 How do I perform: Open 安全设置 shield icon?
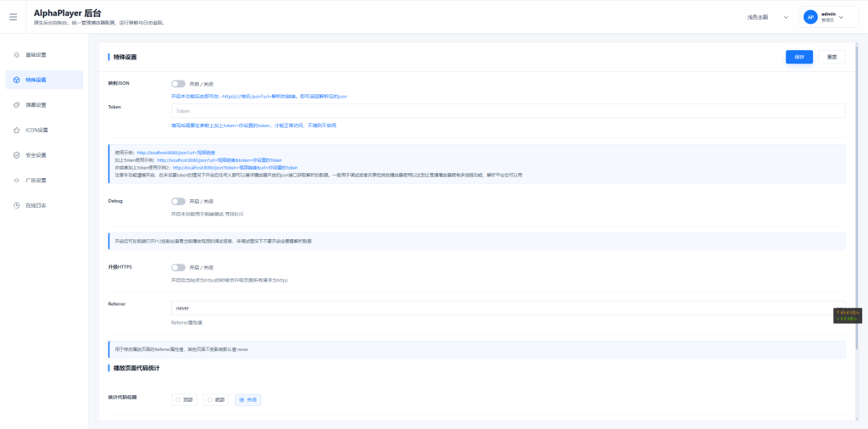17,155
